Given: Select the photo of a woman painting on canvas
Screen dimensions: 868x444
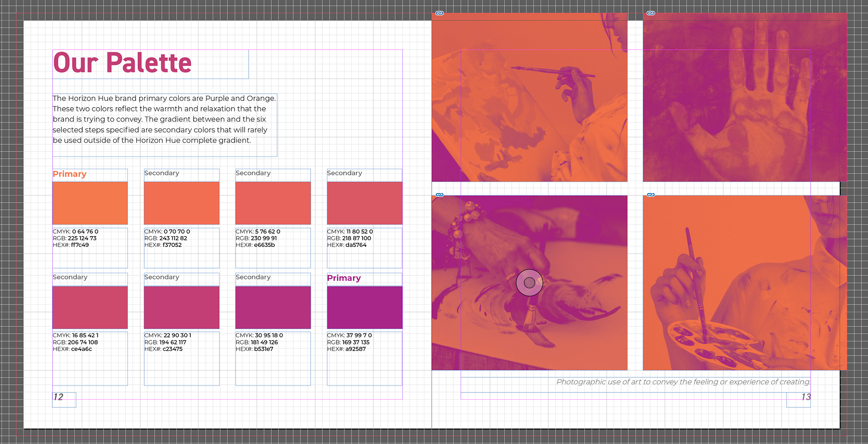Looking at the screenshot, I should (x=529, y=97).
